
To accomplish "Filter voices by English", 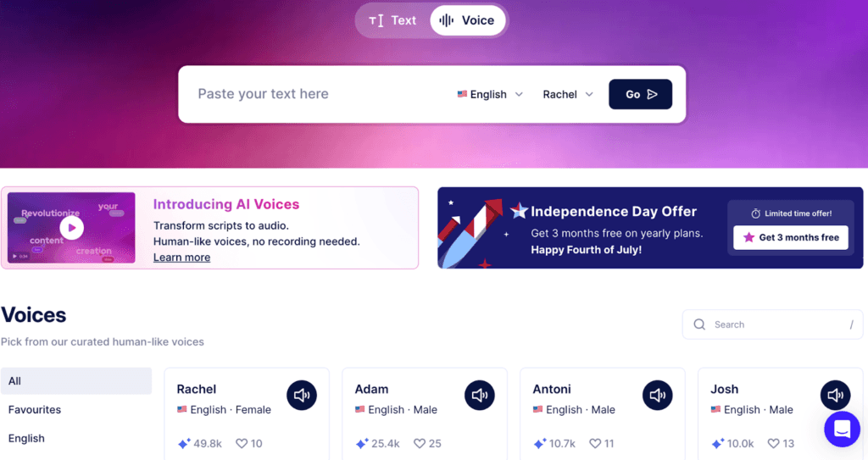I will [26, 439].
